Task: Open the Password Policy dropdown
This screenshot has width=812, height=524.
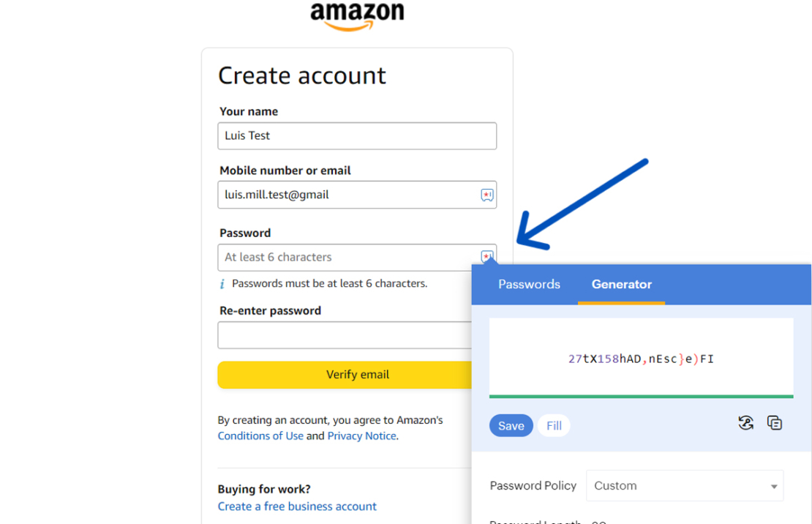Action: (x=685, y=485)
